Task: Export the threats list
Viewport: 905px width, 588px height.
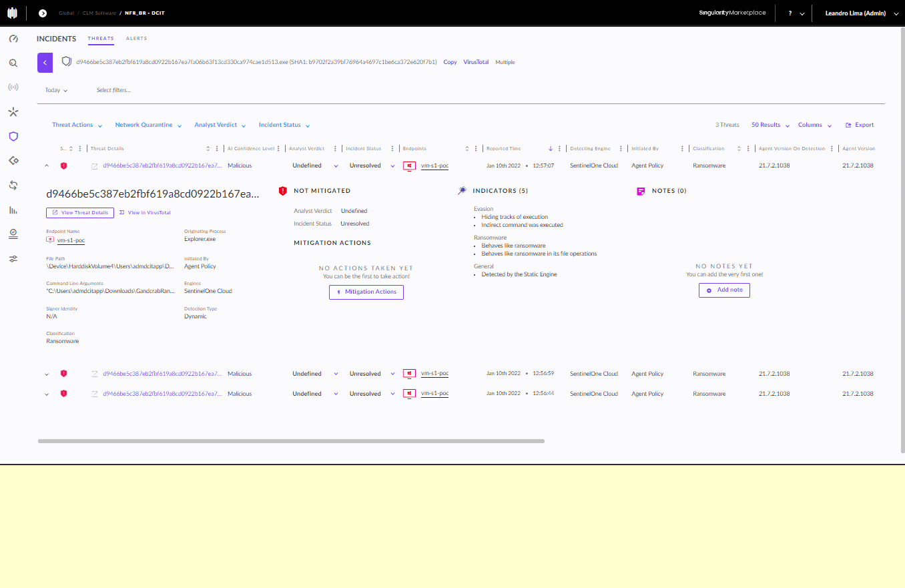Action: point(860,125)
